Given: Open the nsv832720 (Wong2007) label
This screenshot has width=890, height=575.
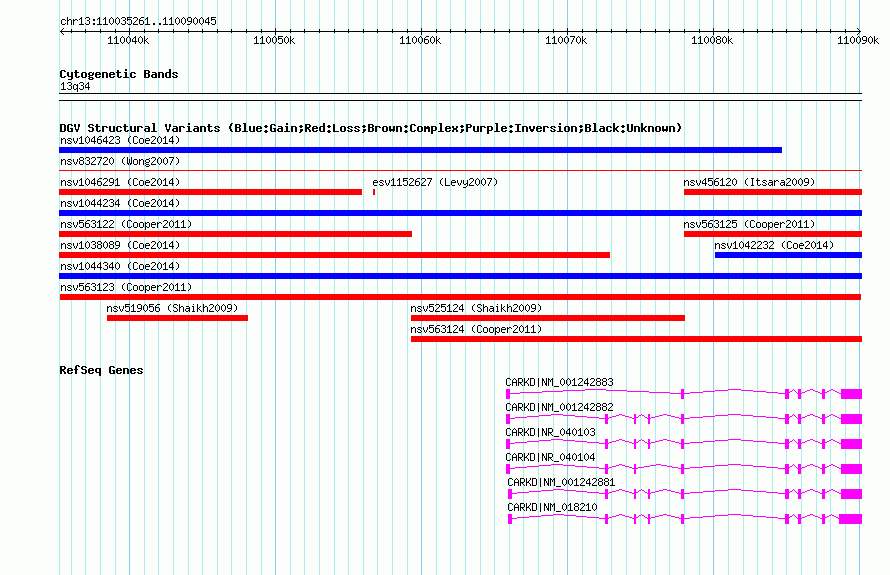Looking at the screenshot, I should click(120, 161).
